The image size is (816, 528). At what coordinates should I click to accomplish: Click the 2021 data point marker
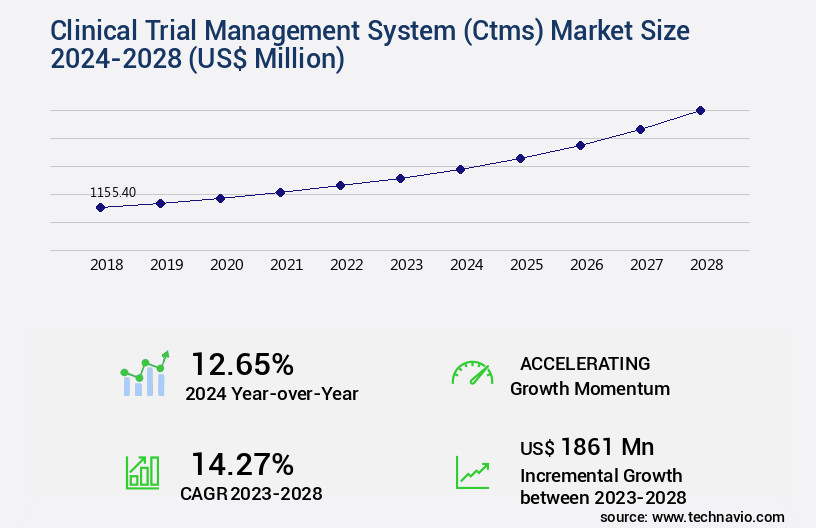tap(280, 192)
